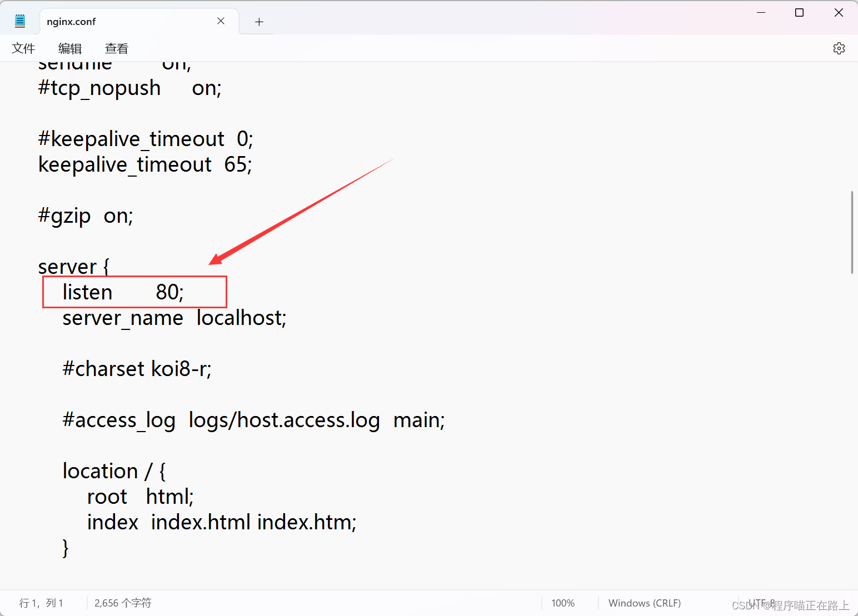Select the nginx.conf tab
Viewport: 858px width, 616px height.
(x=139, y=22)
